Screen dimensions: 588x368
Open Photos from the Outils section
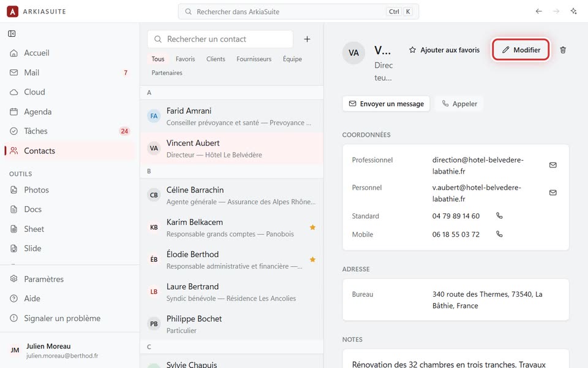[70, 190]
